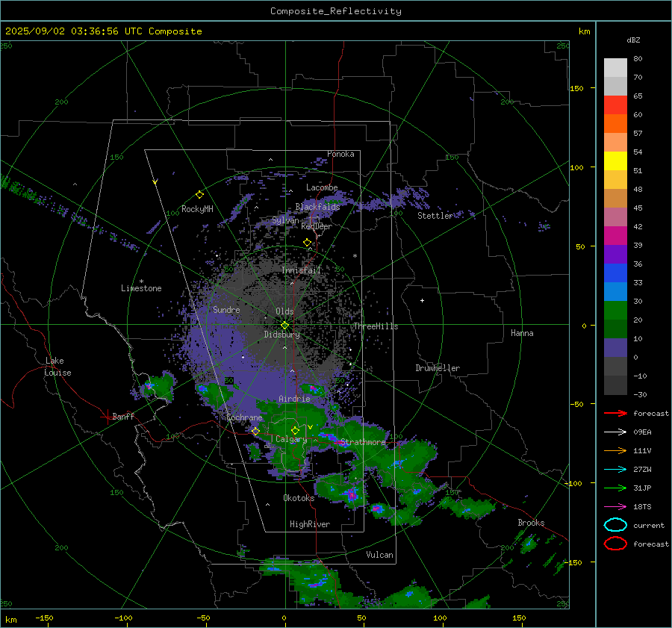Viewport: 672px width, 628px height.
Task: Click the 18TS legend label
Action: (x=642, y=507)
